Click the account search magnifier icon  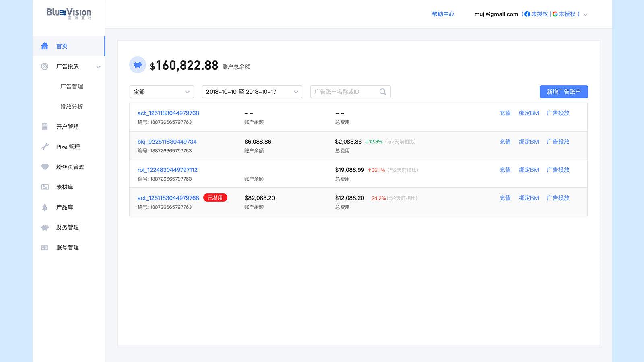point(382,91)
